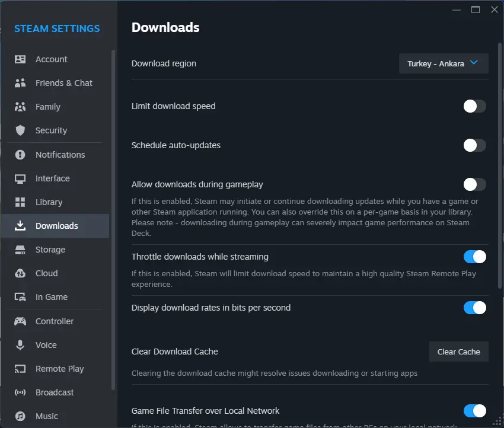Click the Download region label
The height and width of the screenshot is (428, 504).
click(164, 63)
